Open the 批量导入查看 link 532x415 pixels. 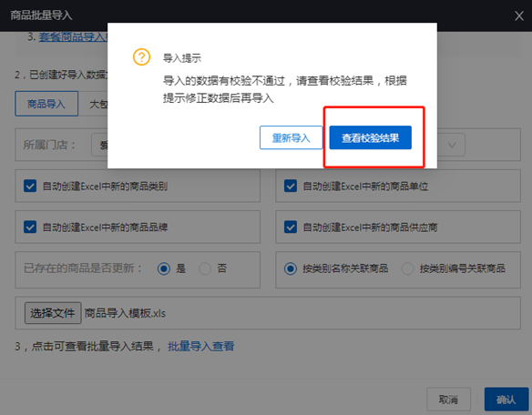pyautogui.click(x=200, y=346)
